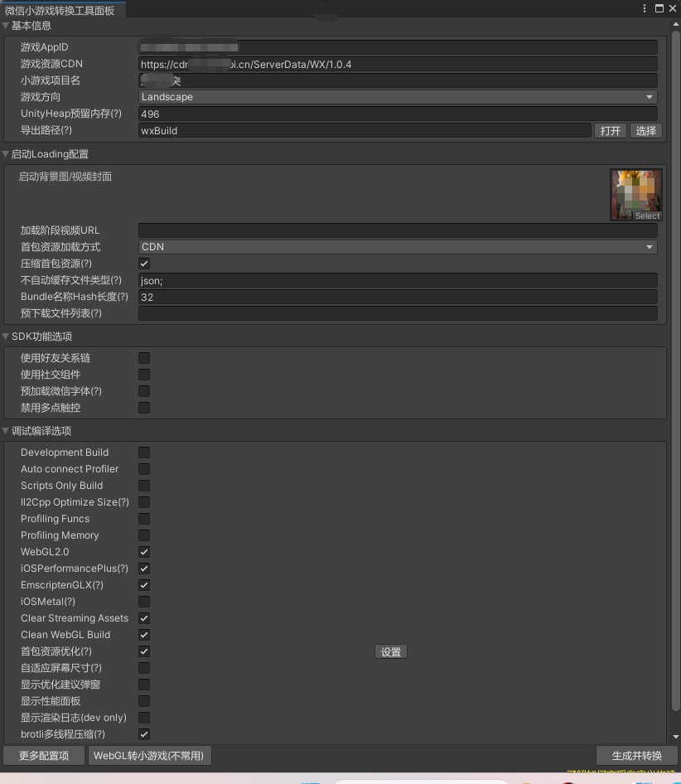Open the panel options menu icon
This screenshot has width=681, height=784.
(x=643, y=7)
